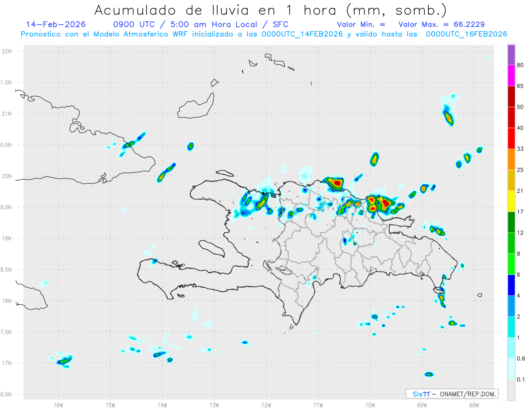The height and width of the screenshot is (411, 532).
Task: Pick the legend swatch between 40 and 50
Action: (511, 117)
